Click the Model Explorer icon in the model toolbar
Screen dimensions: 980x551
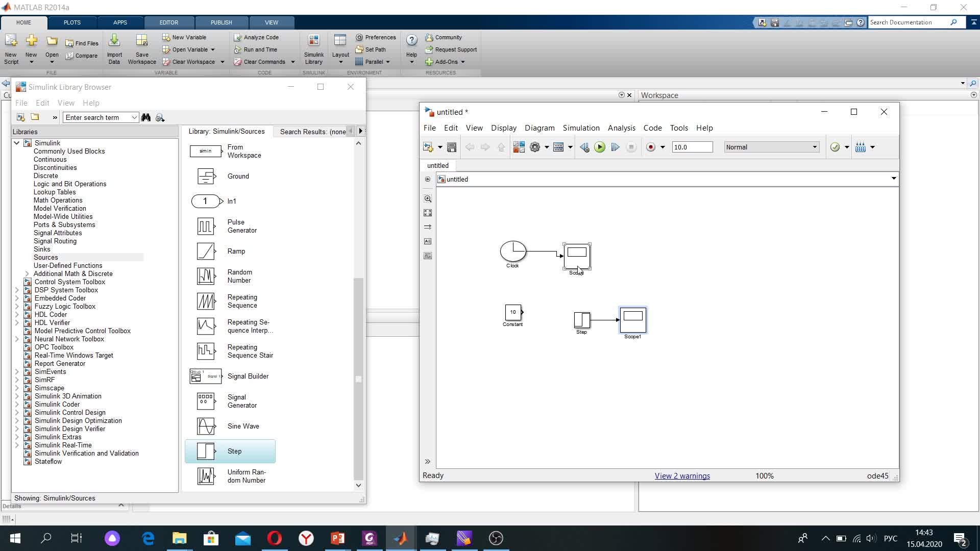click(558, 147)
